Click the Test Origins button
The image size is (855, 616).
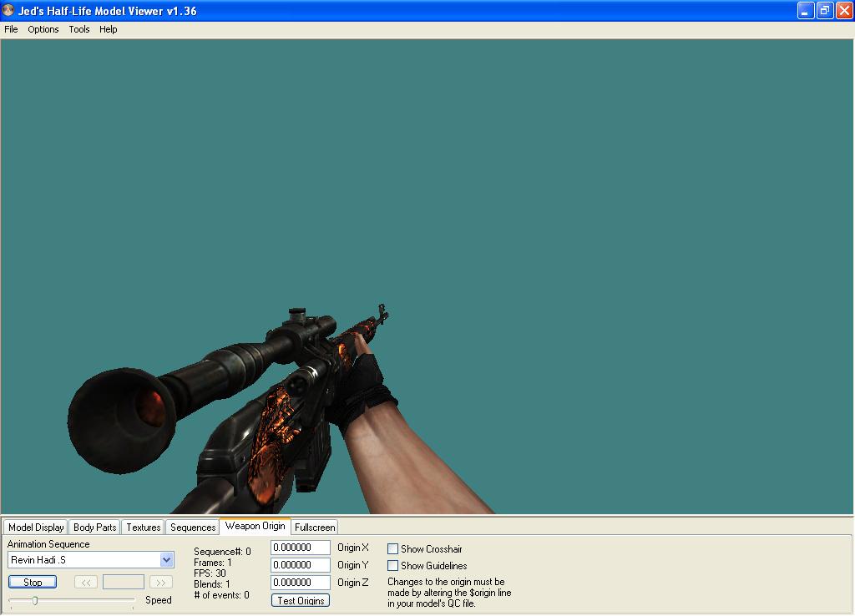[x=301, y=600]
